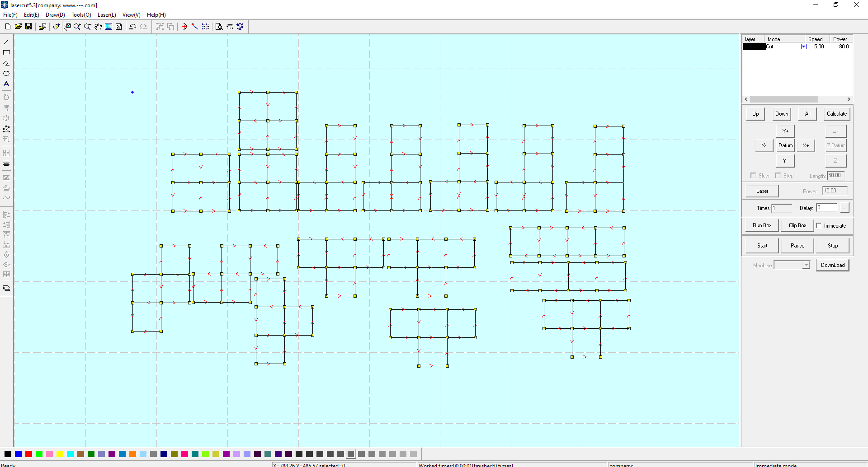Open the Cut mode dropdown arrow
Screen dimensions: 868x467
pyautogui.click(x=804, y=47)
